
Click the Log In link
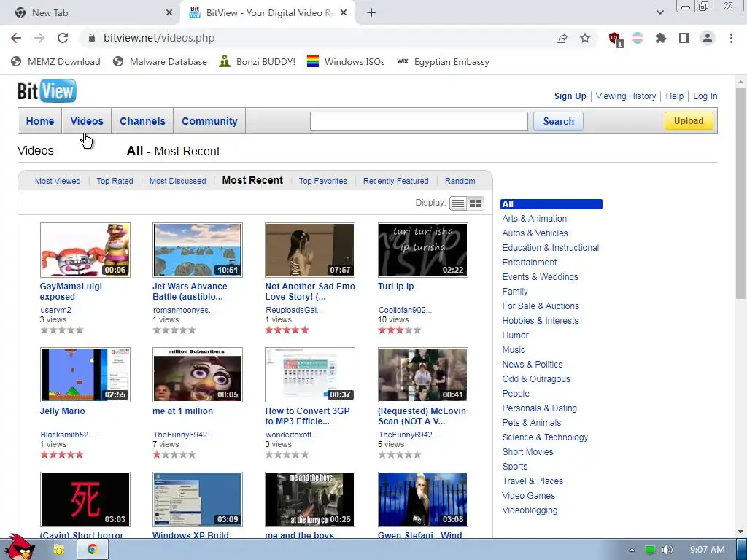tap(705, 96)
